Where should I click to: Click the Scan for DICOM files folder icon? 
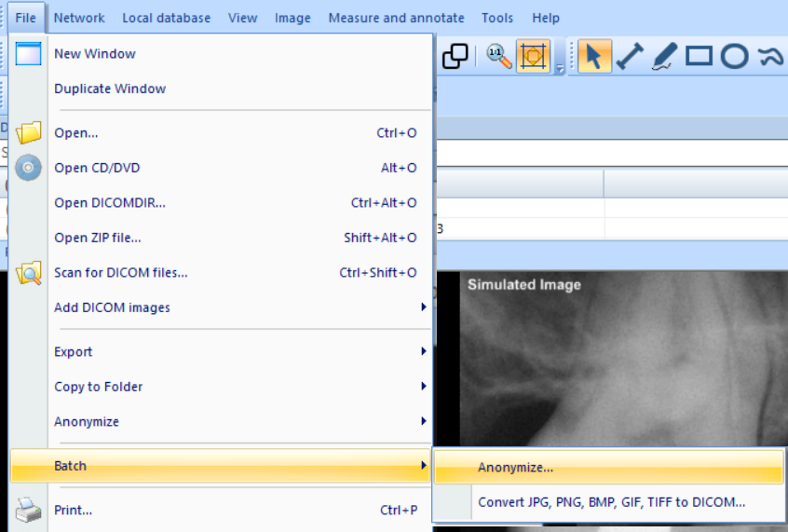tap(28, 273)
